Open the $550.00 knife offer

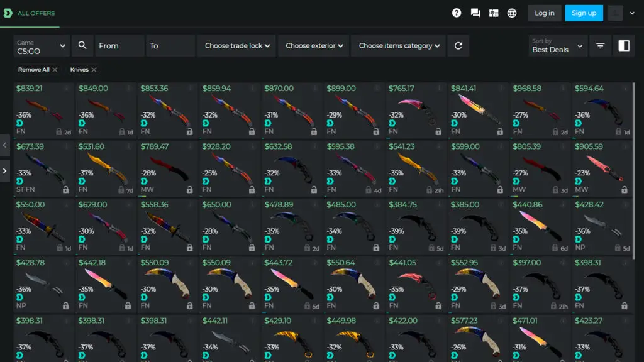click(43, 226)
